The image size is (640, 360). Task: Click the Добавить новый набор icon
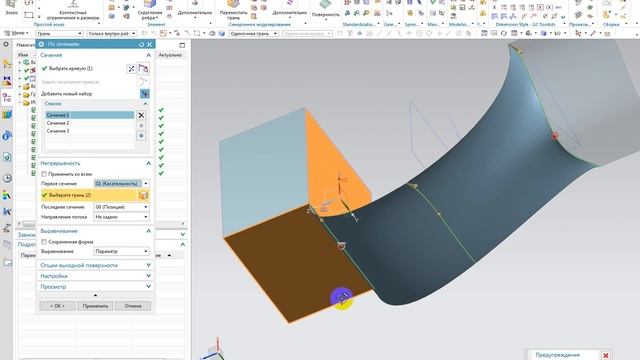coord(144,94)
